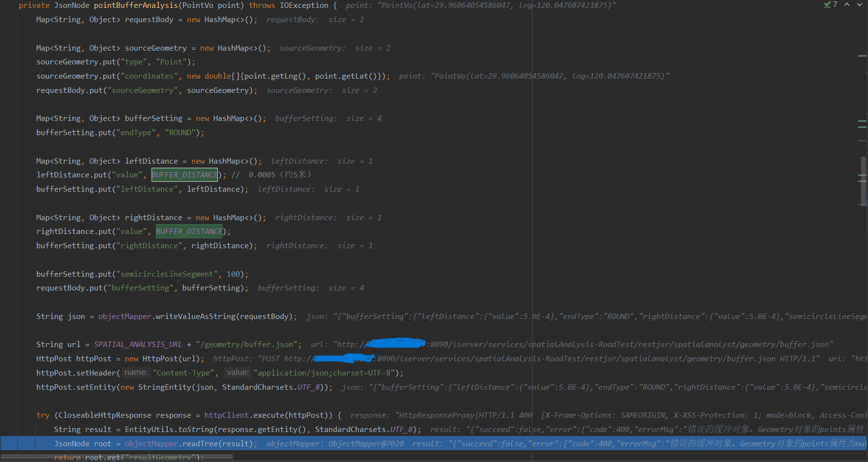Click BUFFER_DISTANCE in the rightDistance.put line
Image resolution: width=868 pixels, height=462 pixels.
(x=189, y=231)
